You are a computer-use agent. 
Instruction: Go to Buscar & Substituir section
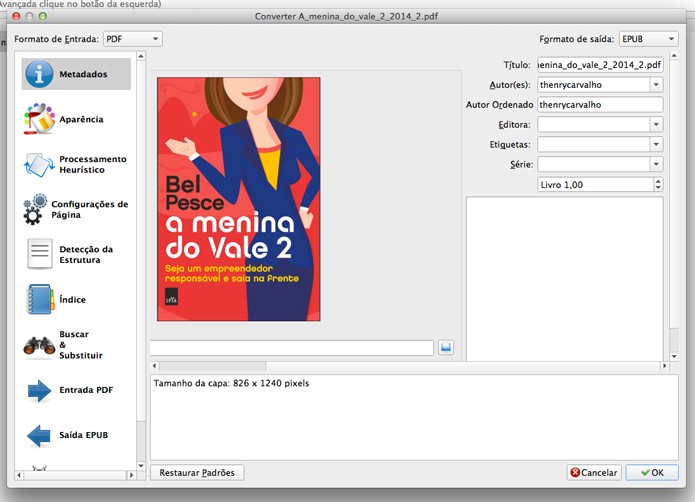click(76, 345)
